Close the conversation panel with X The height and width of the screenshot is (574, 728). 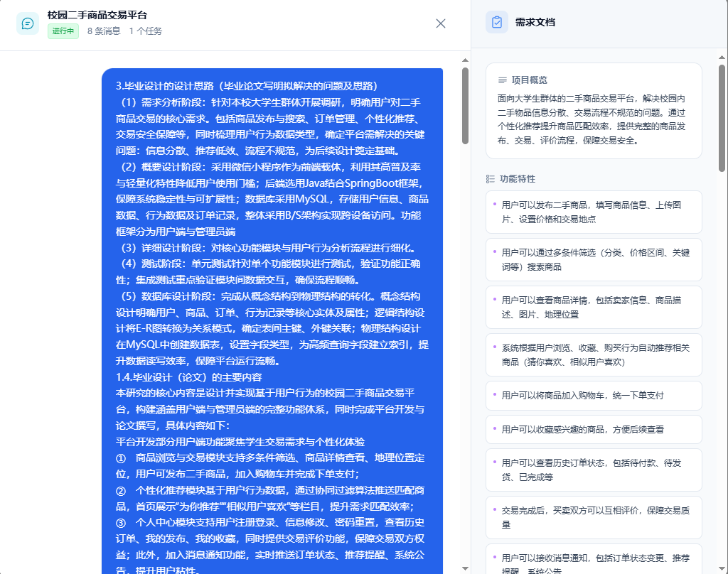(441, 23)
